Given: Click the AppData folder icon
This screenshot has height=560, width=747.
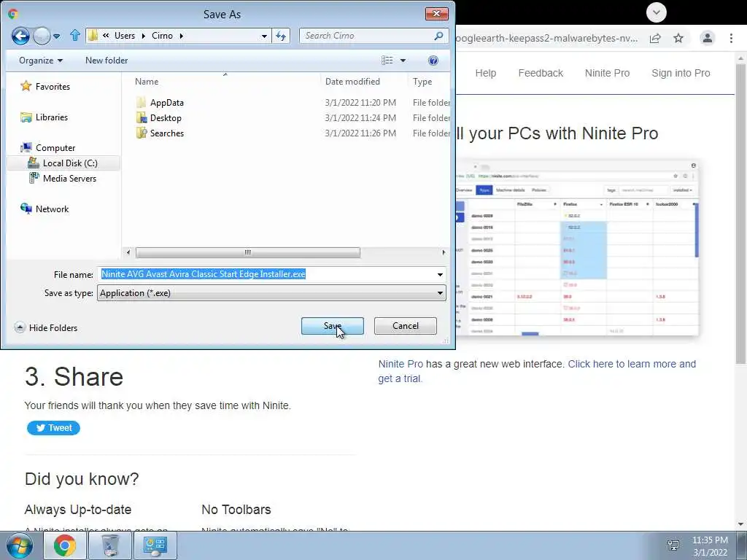Looking at the screenshot, I should tap(141, 102).
